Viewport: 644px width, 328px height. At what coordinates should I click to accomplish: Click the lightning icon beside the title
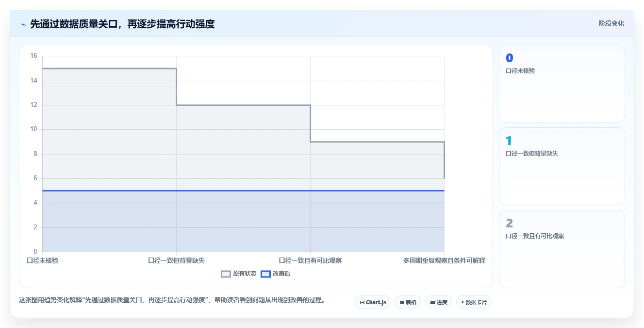pyautogui.click(x=23, y=24)
